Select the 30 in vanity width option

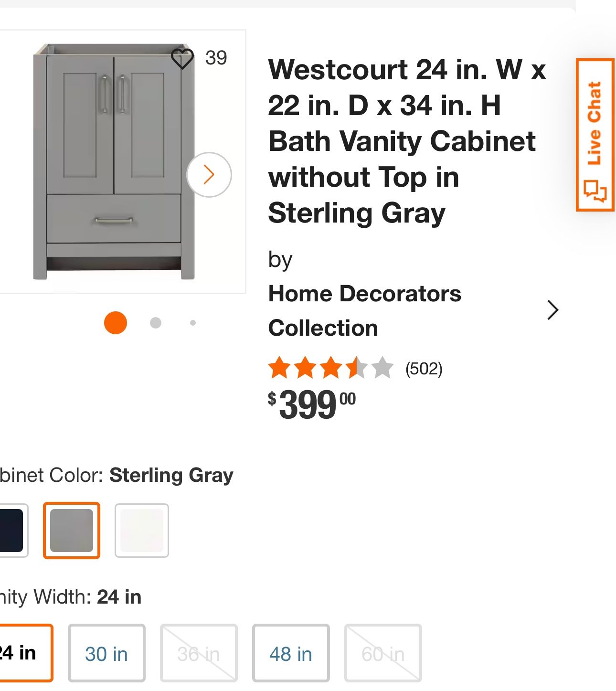tap(106, 653)
